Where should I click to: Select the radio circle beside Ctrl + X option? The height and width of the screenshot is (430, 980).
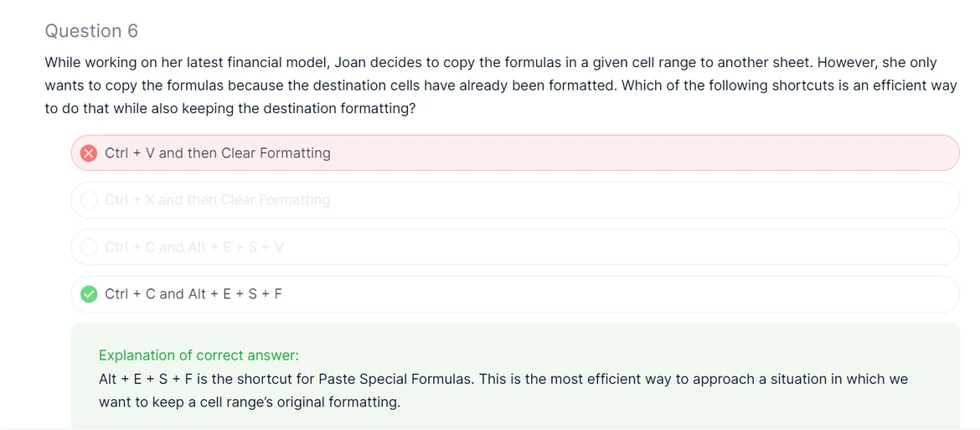88,200
